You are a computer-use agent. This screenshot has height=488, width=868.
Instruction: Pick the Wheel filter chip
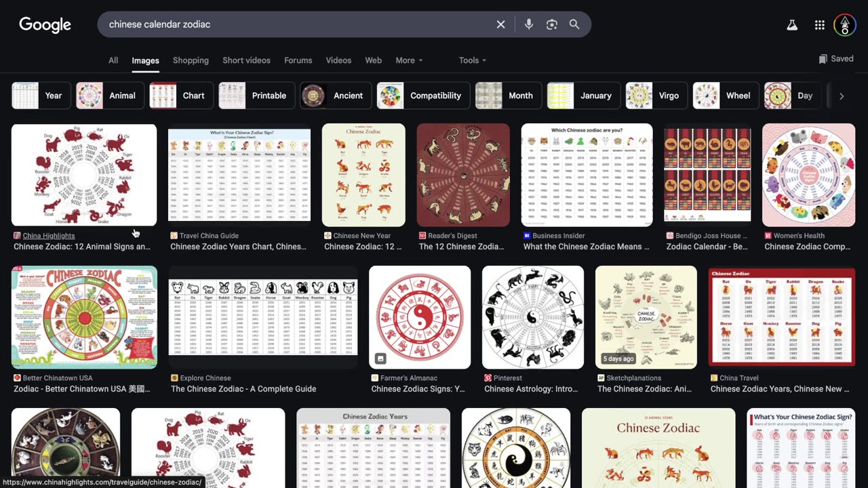click(726, 96)
